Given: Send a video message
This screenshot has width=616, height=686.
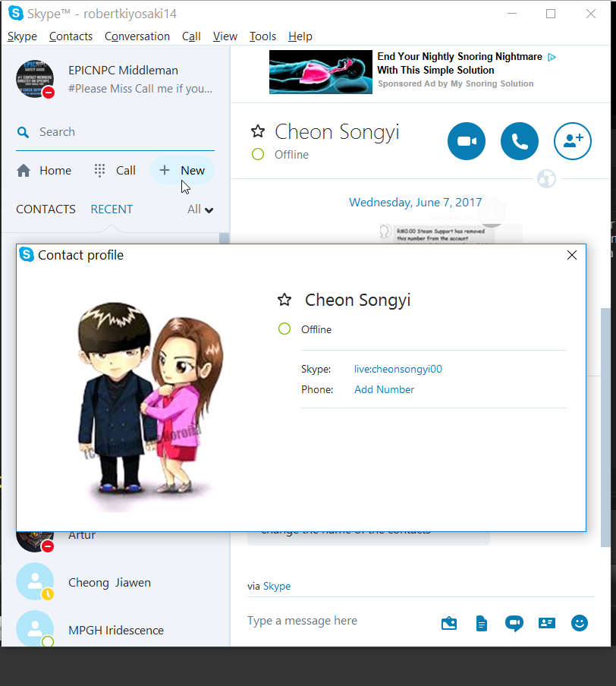Looking at the screenshot, I should tap(514, 623).
